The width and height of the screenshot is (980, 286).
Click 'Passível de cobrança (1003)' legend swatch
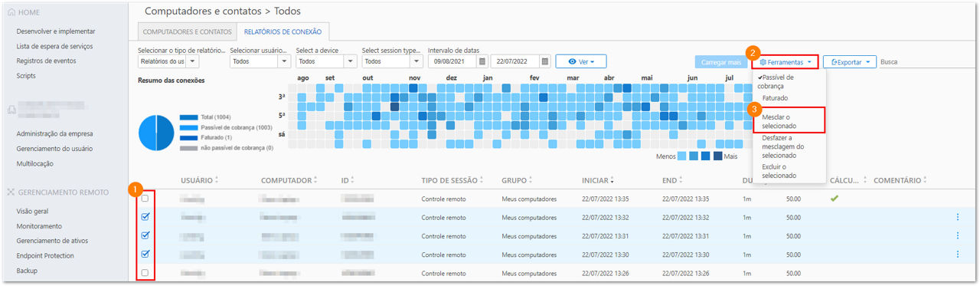pos(188,127)
